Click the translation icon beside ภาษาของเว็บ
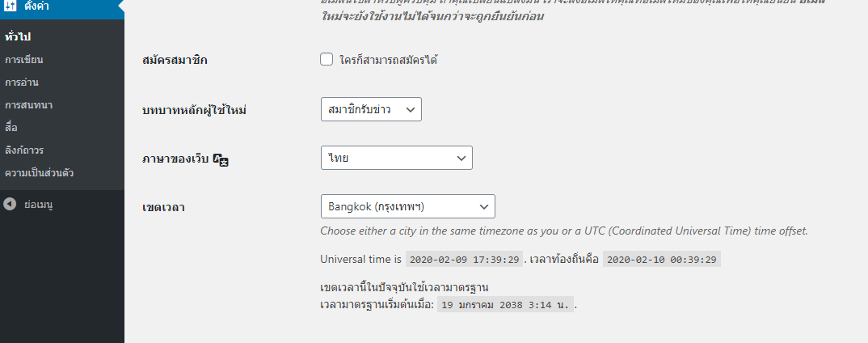This screenshot has width=868, height=343. [x=221, y=159]
